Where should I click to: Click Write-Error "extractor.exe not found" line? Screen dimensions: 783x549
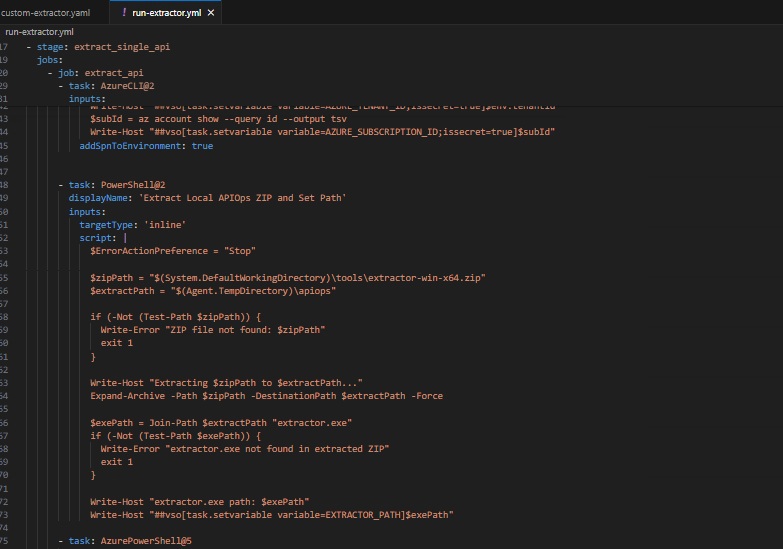coord(245,449)
